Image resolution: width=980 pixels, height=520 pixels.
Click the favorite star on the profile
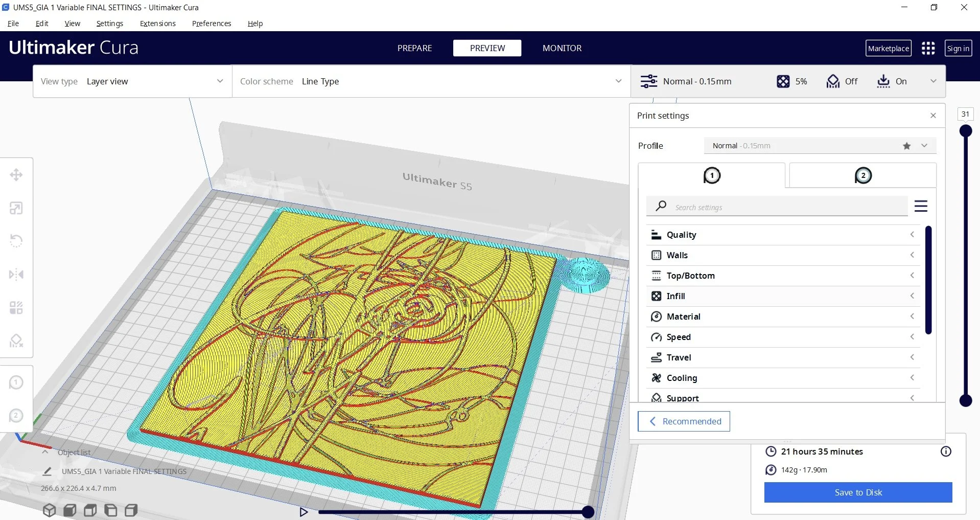[906, 146]
